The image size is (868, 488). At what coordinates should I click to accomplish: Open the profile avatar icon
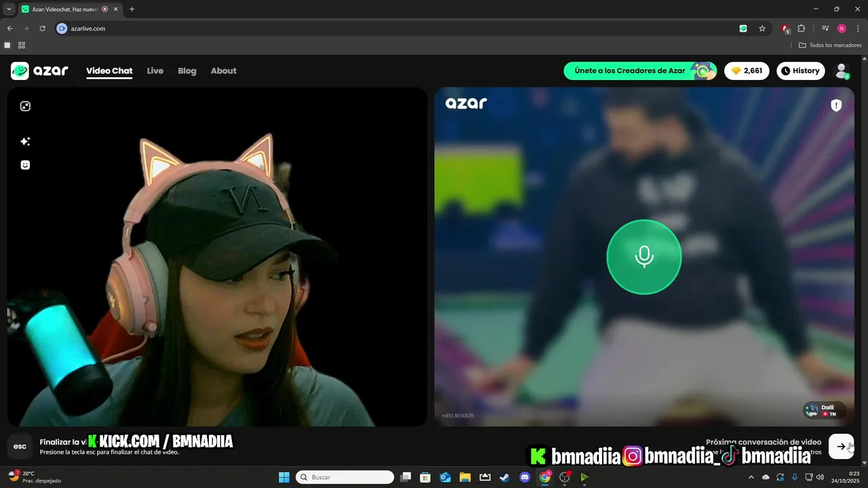pyautogui.click(x=842, y=70)
